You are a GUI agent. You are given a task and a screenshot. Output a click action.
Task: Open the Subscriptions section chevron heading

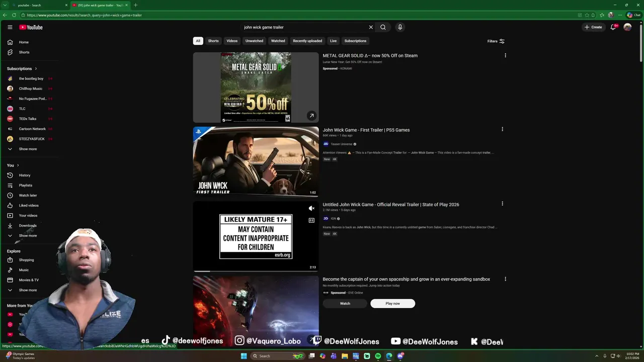point(22,68)
